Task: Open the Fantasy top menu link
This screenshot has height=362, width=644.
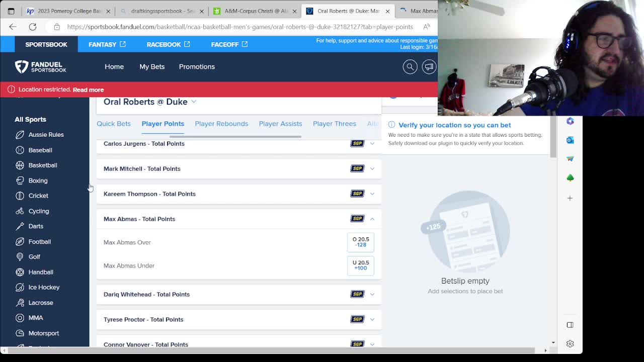Action: (x=107, y=44)
